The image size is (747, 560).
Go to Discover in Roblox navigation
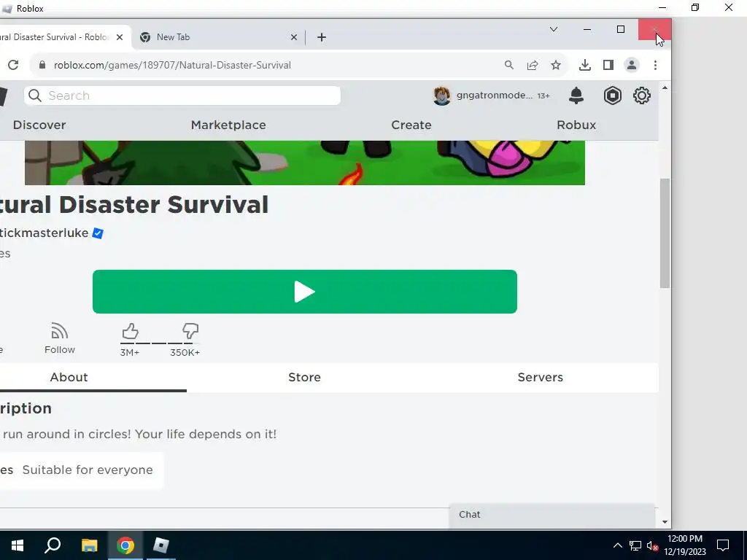coord(39,125)
